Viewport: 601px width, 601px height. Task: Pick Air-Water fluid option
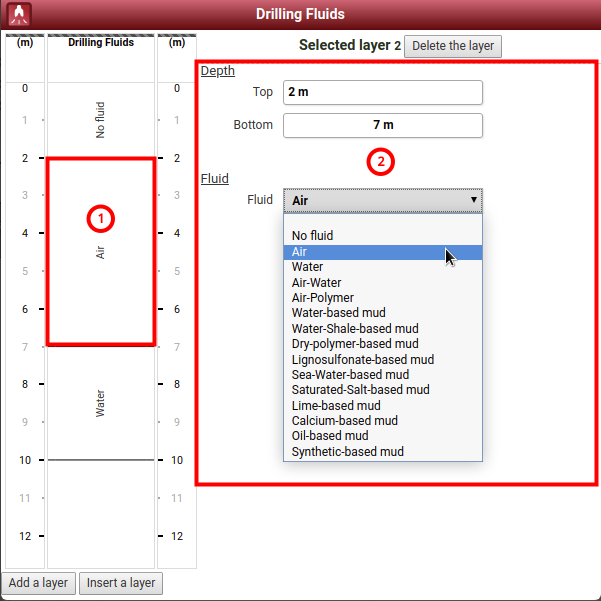(316, 283)
